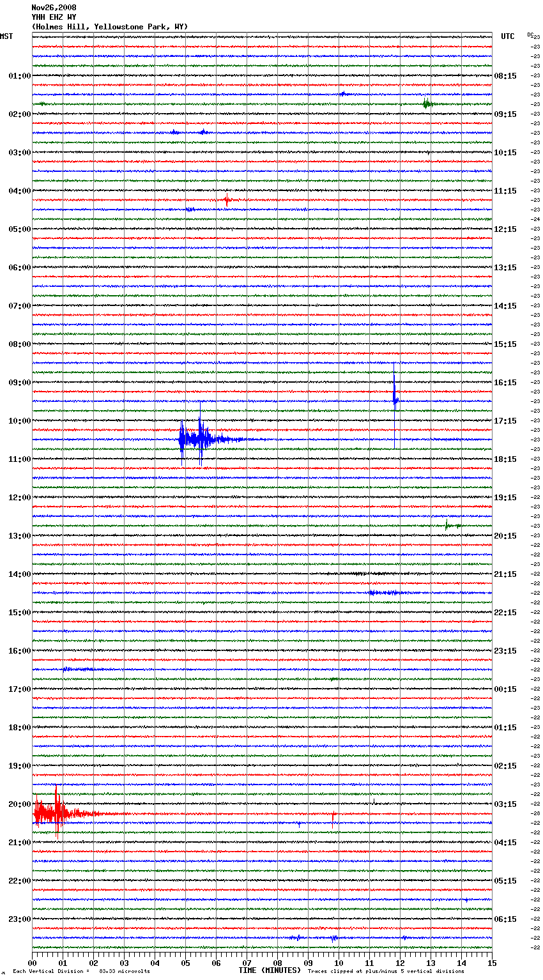The image size is (543, 980).
Task: Click the 20:15 UTC time label
Action: click(x=505, y=536)
